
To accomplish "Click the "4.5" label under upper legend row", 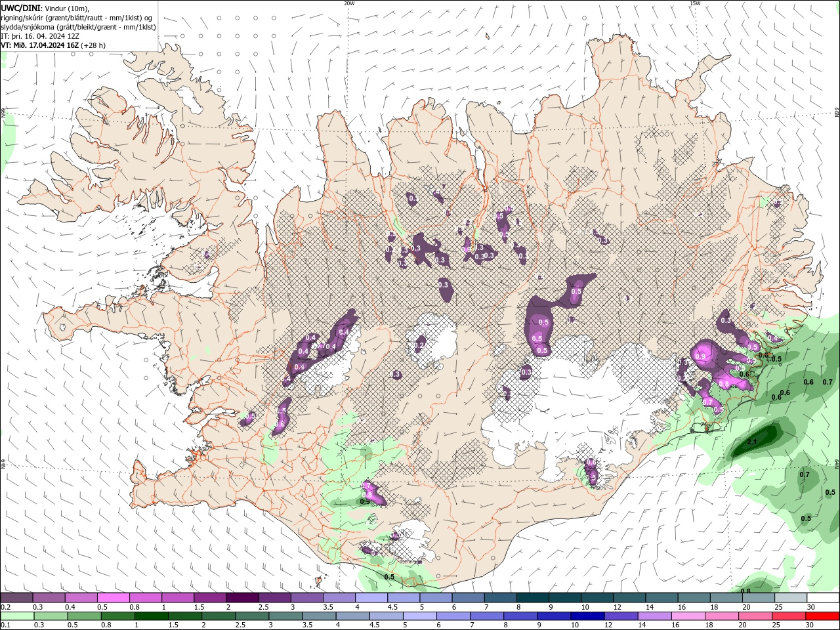I will coord(392,607).
